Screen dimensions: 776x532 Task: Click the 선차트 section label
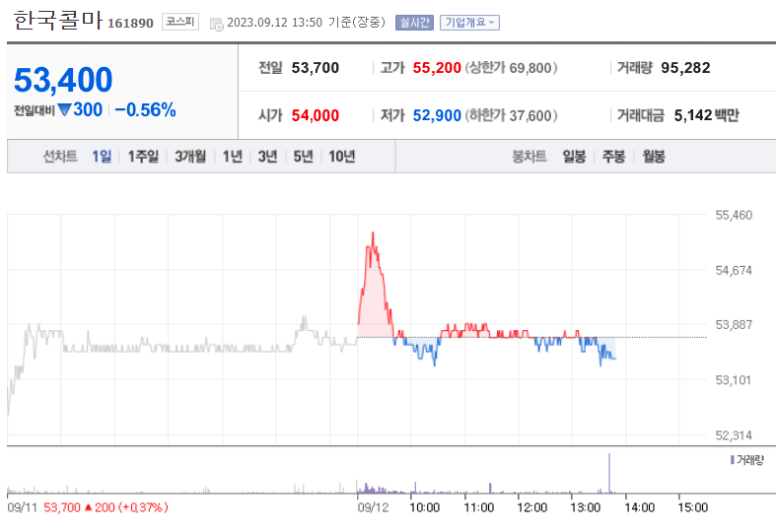[60, 157]
